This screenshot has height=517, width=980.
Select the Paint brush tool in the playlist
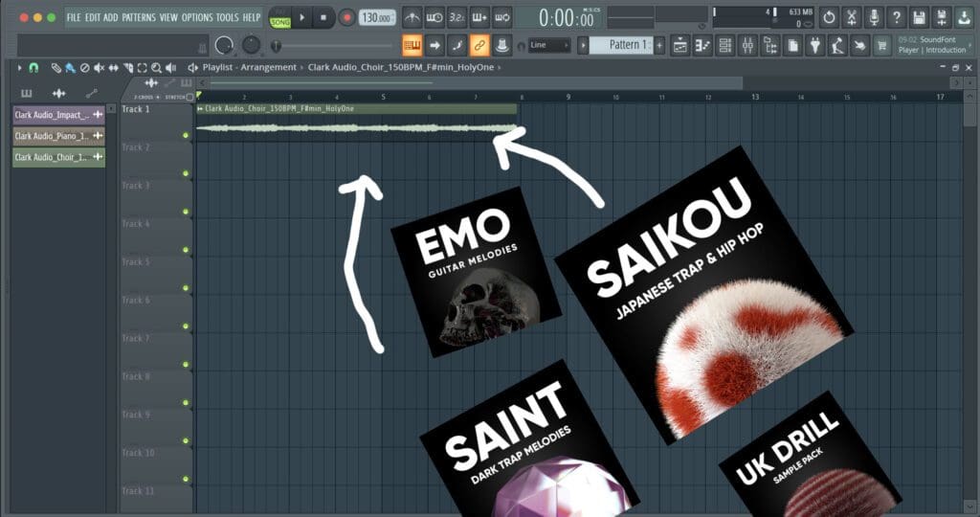pos(71,68)
